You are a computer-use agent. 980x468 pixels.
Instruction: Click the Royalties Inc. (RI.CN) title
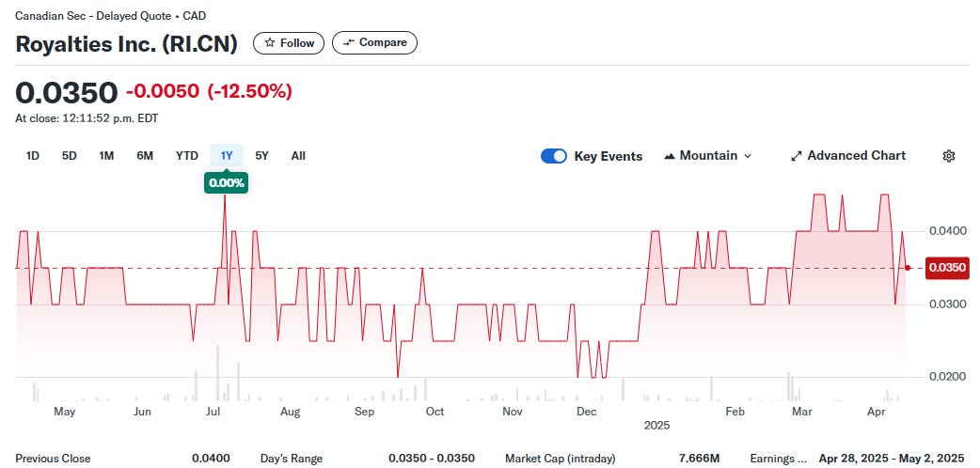pyautogui.click(x=126, y=44)
